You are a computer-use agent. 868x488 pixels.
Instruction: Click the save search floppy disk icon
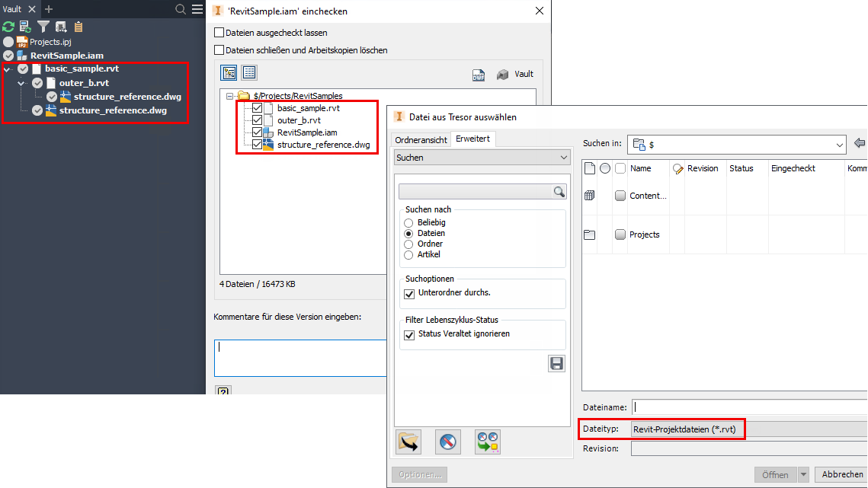[x=556, y=363]
